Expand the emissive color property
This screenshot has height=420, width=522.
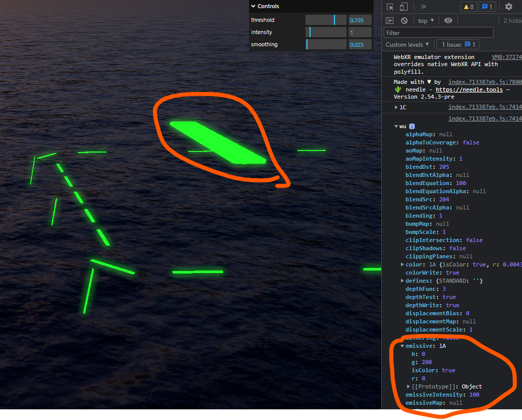[402, 345]
